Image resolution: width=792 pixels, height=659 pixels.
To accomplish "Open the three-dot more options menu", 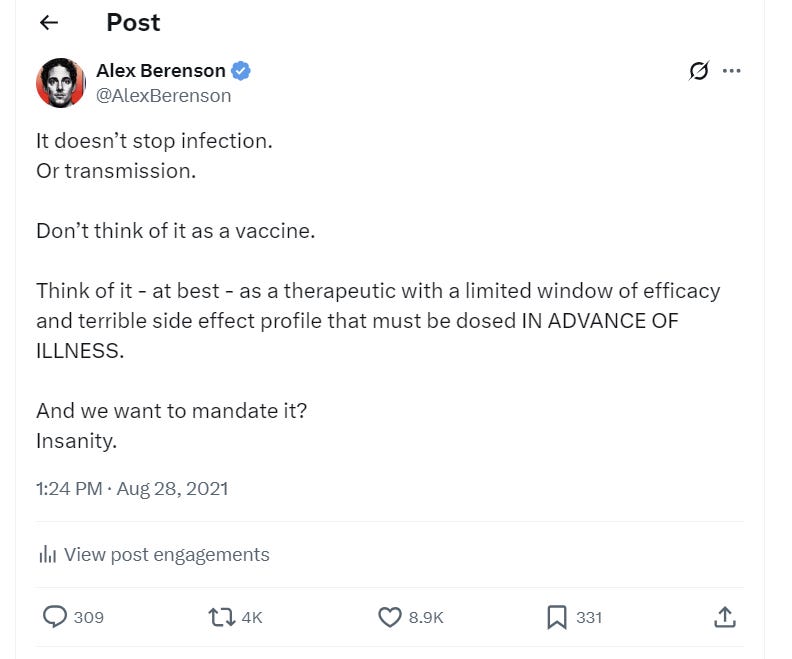I will 731,71.
